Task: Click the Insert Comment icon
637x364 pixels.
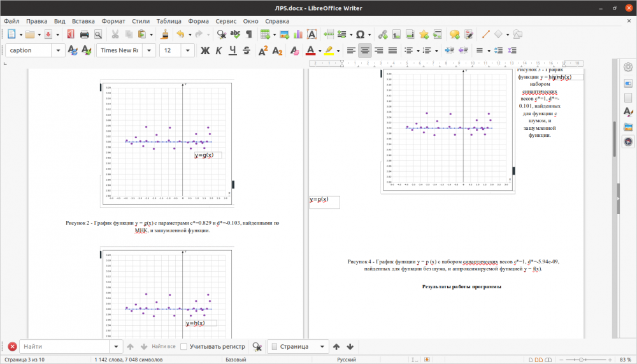Action: 454,34
